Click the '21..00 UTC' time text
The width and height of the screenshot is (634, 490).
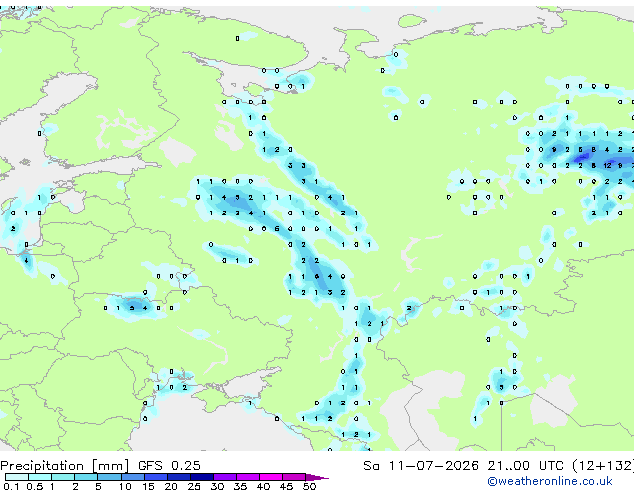(x=525, y=466)
